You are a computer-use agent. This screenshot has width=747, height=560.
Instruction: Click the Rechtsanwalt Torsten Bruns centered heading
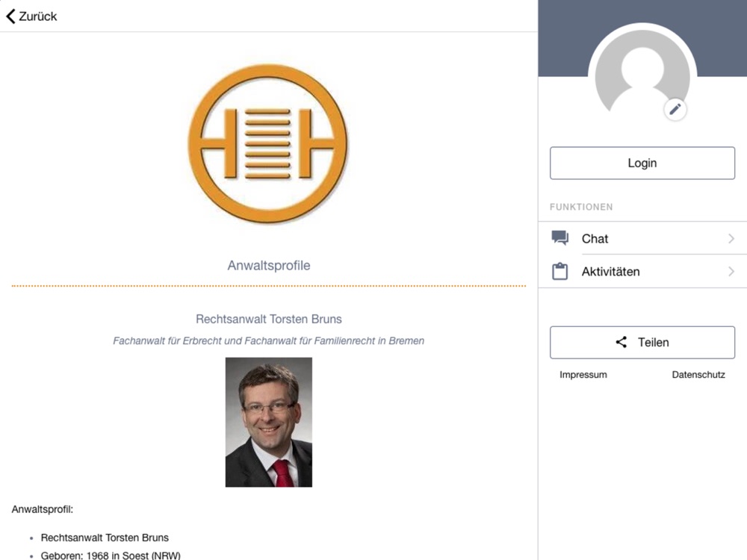click(x=269, y=319)
